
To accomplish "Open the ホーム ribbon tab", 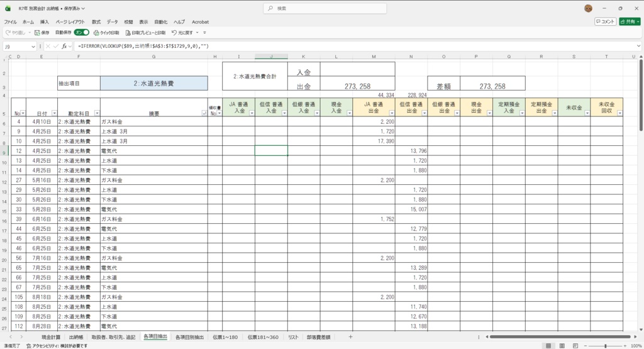I will pos(28,22).
